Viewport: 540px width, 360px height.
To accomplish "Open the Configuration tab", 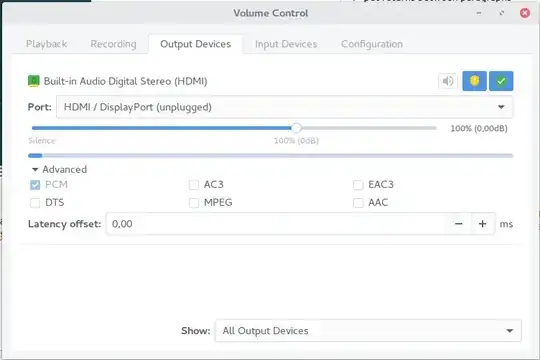I will point(372,44).
